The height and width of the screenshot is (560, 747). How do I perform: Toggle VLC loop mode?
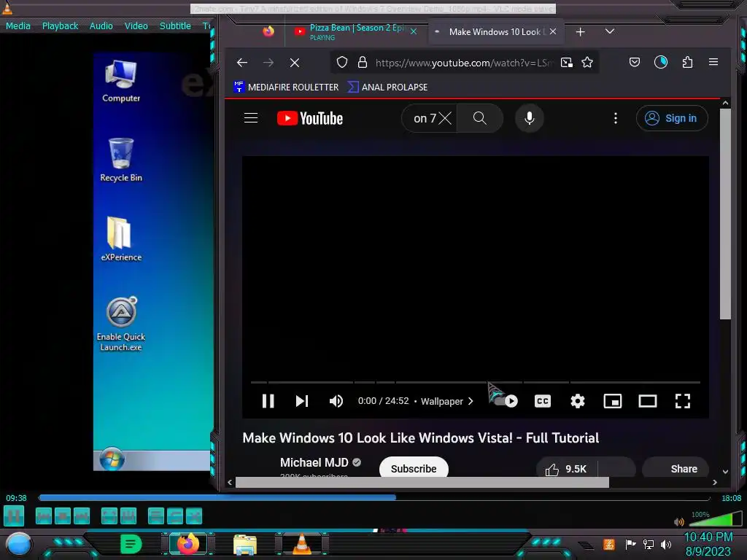(175, 516)
